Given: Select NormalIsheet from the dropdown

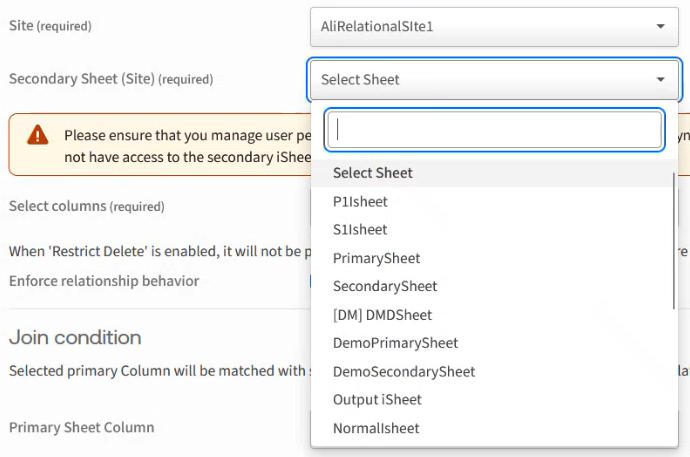Looking at the screenshot, I should (x=376, y=428).
